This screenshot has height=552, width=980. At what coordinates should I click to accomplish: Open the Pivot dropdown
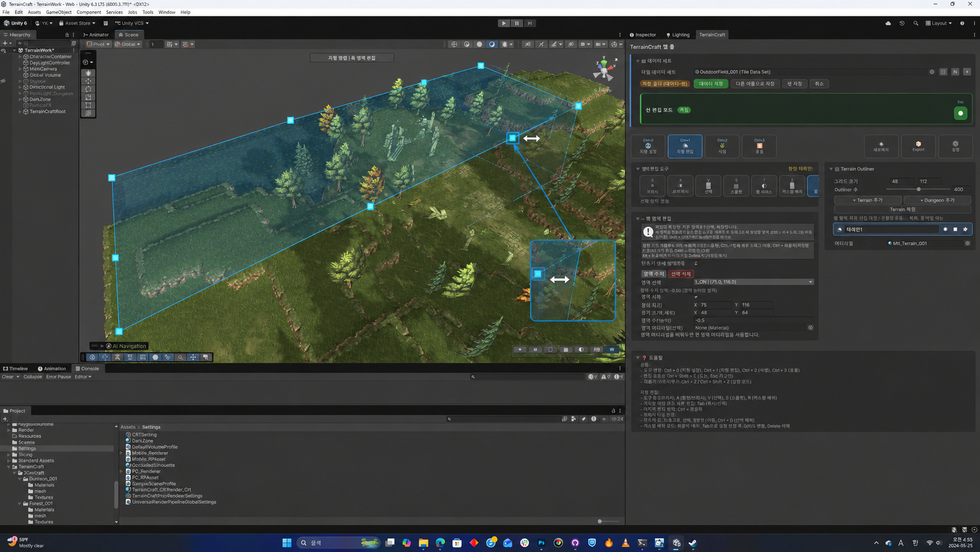click(98, 44)
